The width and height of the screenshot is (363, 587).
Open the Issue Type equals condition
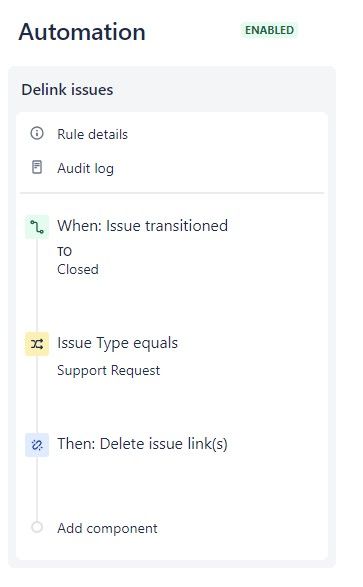point(117,343)
